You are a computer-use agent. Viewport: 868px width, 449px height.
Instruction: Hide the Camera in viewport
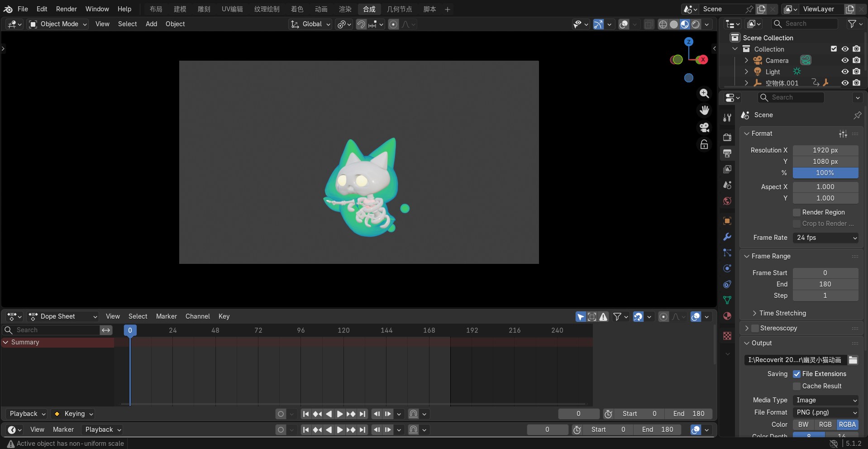845,60
